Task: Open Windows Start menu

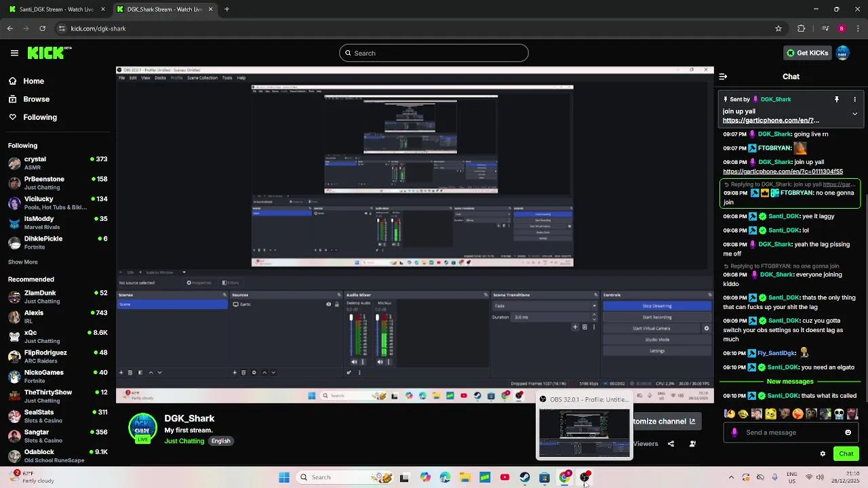Action: [x=284, y=477]
